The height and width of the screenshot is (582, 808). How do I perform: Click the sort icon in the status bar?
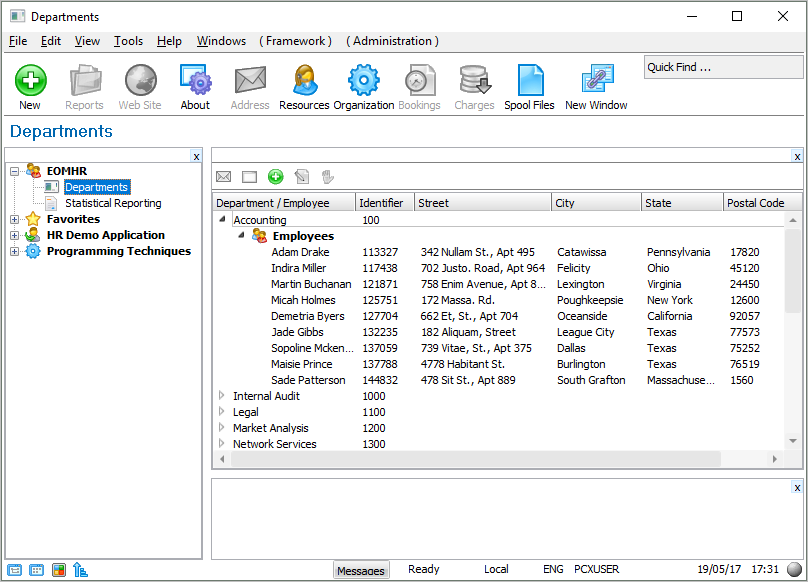(x=81, y=570)
